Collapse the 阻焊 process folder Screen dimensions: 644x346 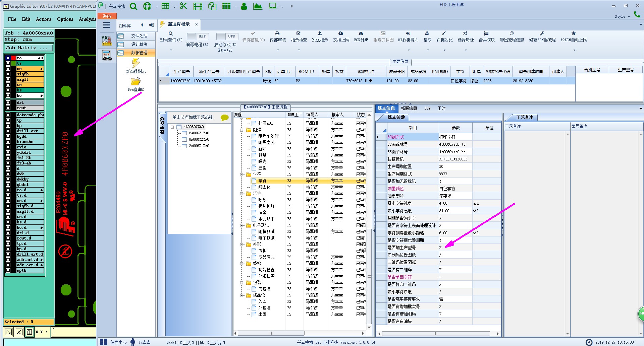[241, 130]
